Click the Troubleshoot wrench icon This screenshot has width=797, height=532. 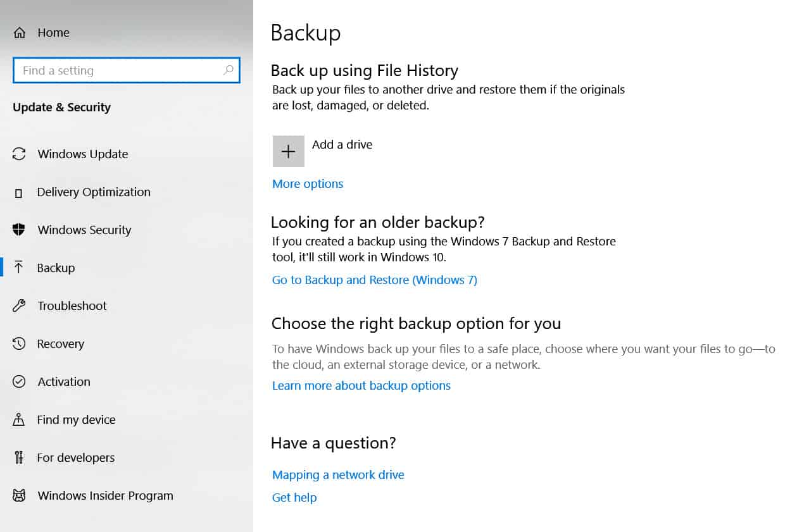(19, 306)
